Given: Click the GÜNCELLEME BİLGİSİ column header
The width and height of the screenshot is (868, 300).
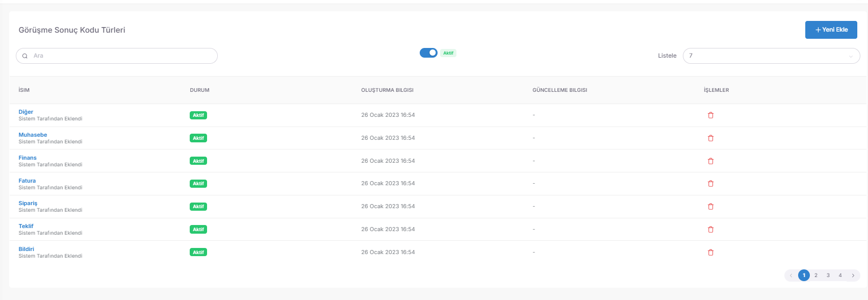Looking at the screenshot, I should (559, 90).
